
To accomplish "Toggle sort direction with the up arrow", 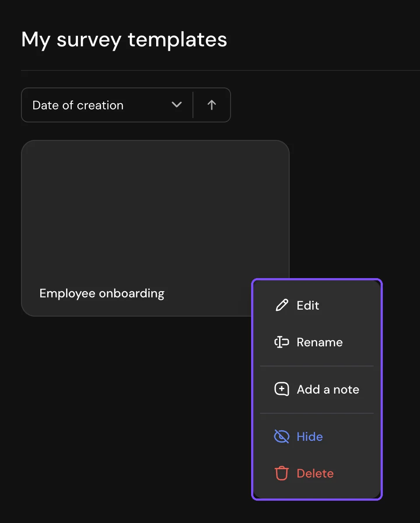I will pyautogui.click(x=211, y=105).
